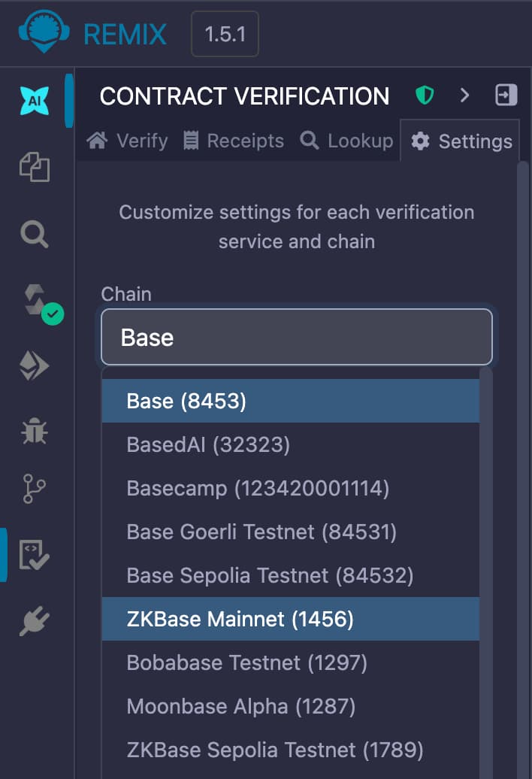
Task: Expand the panel using the chevron arrow
Action: [464, 95]
